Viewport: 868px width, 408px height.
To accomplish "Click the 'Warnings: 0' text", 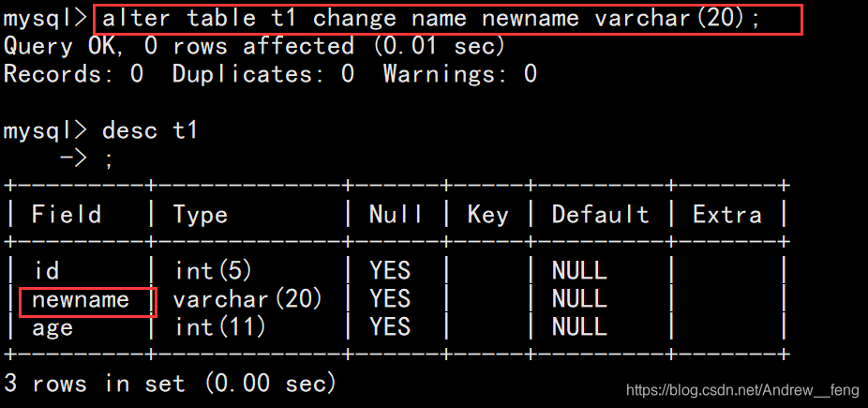I will (460, 74).
